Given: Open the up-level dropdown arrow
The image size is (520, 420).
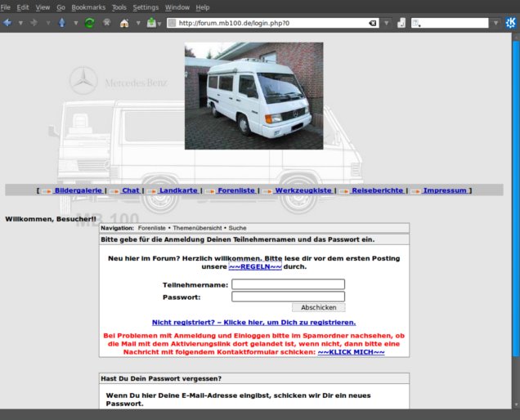Looking at the screenshot, I should 76,23.
